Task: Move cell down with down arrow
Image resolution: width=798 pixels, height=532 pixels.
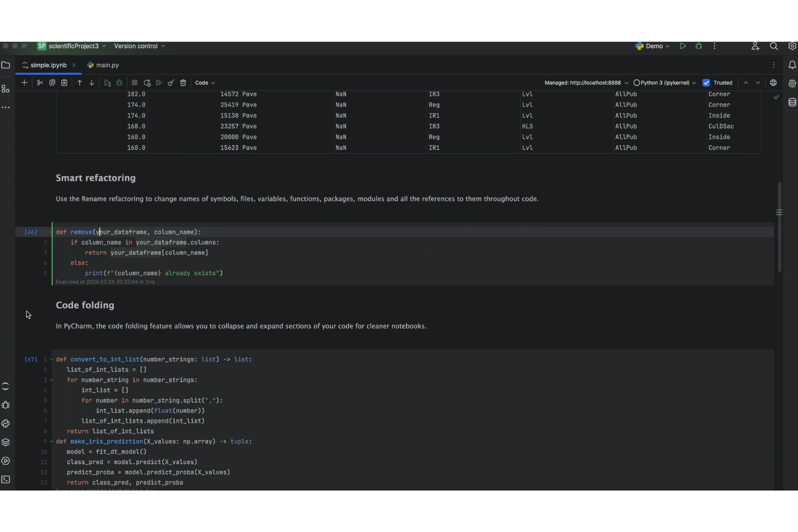Action: 92,83
